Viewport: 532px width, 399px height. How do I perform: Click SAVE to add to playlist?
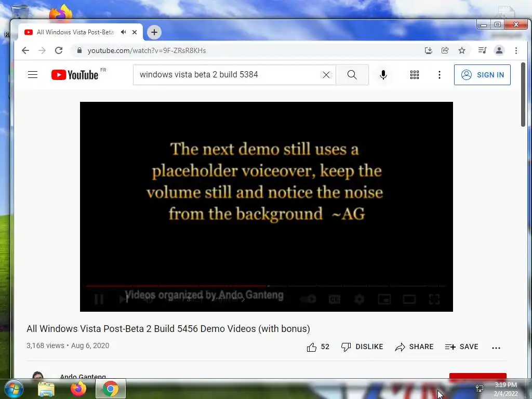[461, 347]
